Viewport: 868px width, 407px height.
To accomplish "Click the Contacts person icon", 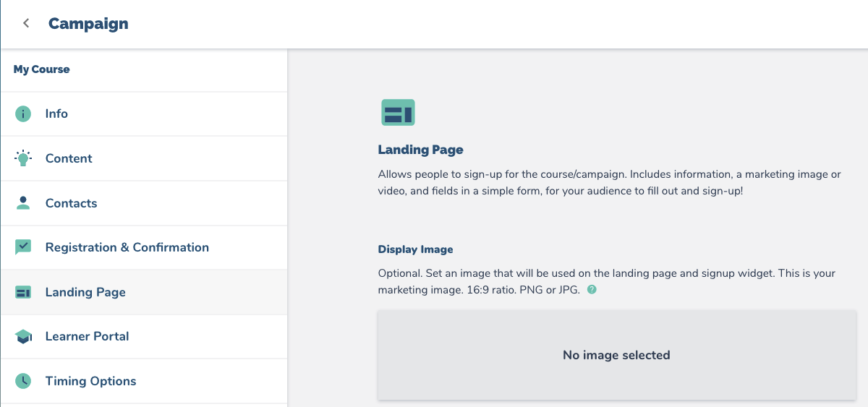I will coord(23,203).
